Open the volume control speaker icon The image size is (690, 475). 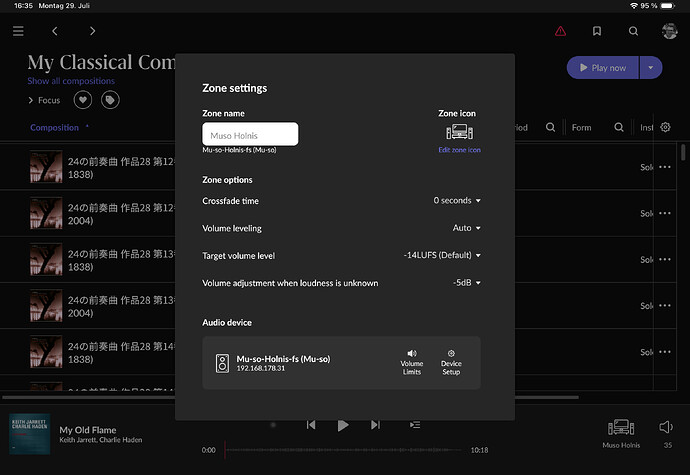pyautogui.click(x=666, y=427)
